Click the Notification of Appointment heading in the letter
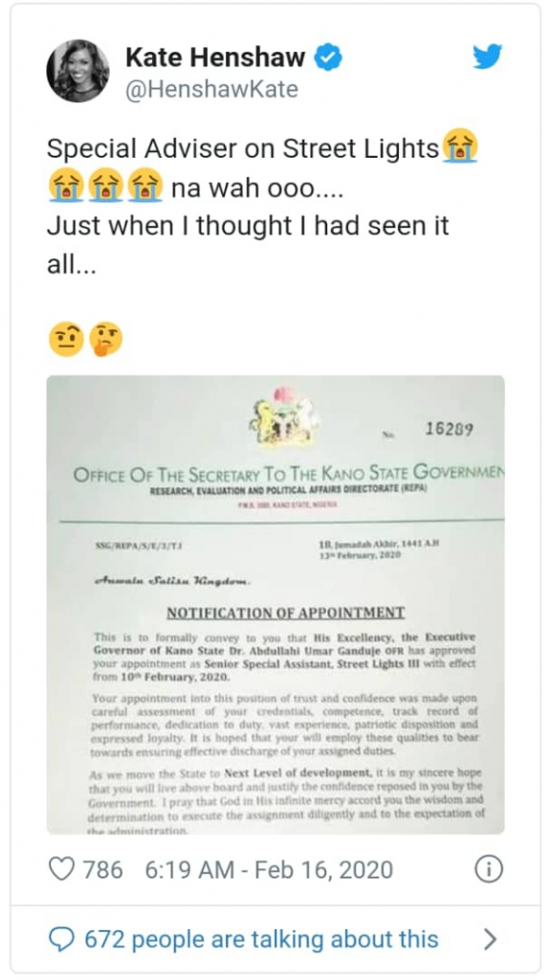Image resolution: width=552 pixels, height=980 pixels. [x=285, y=612]
